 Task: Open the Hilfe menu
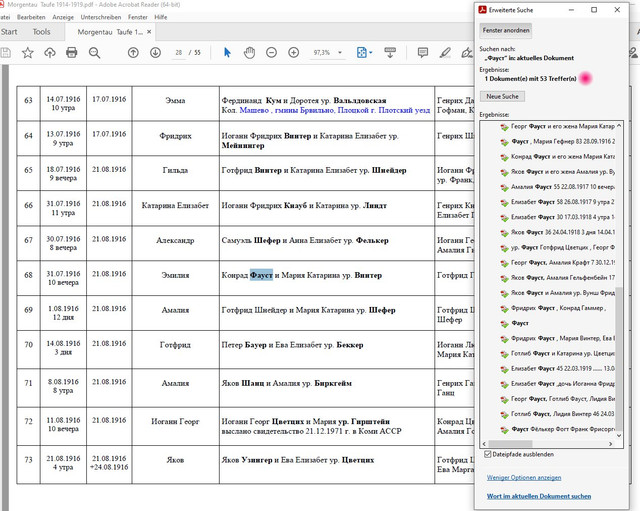click(160, 17)
